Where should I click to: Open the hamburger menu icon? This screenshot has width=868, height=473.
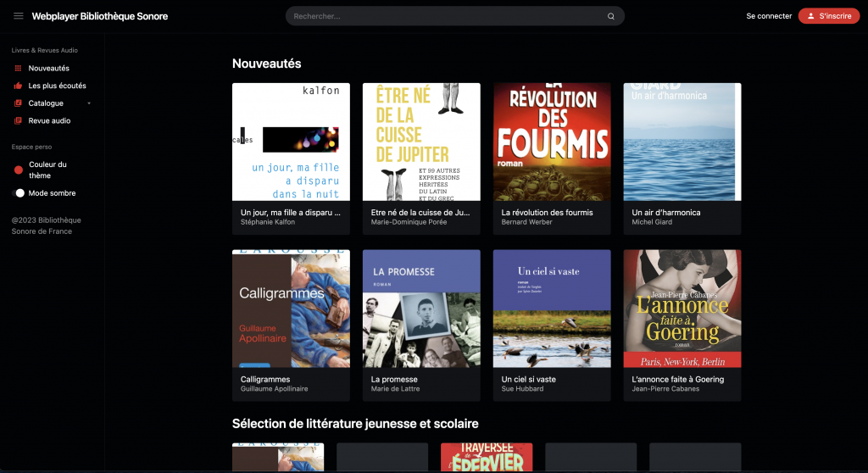19,16
